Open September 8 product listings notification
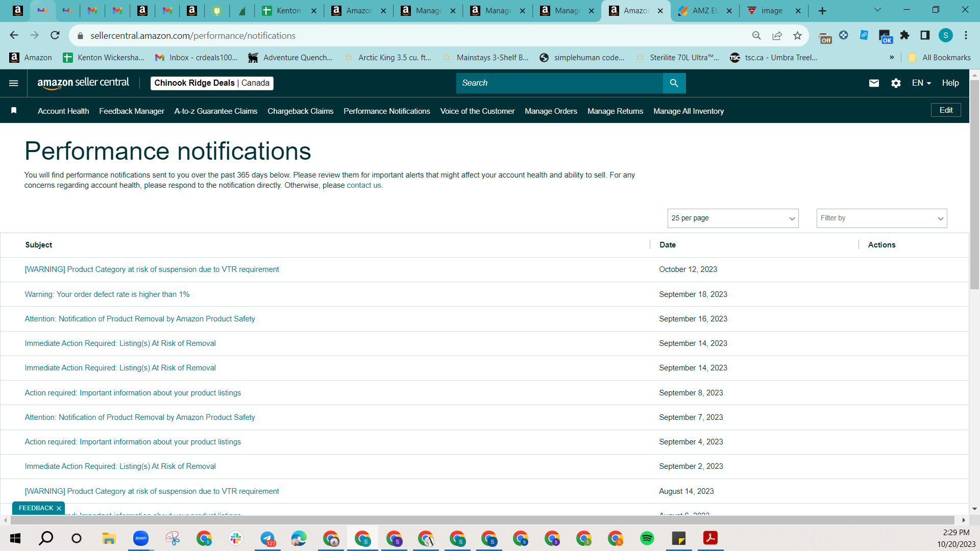 point(133,393)
